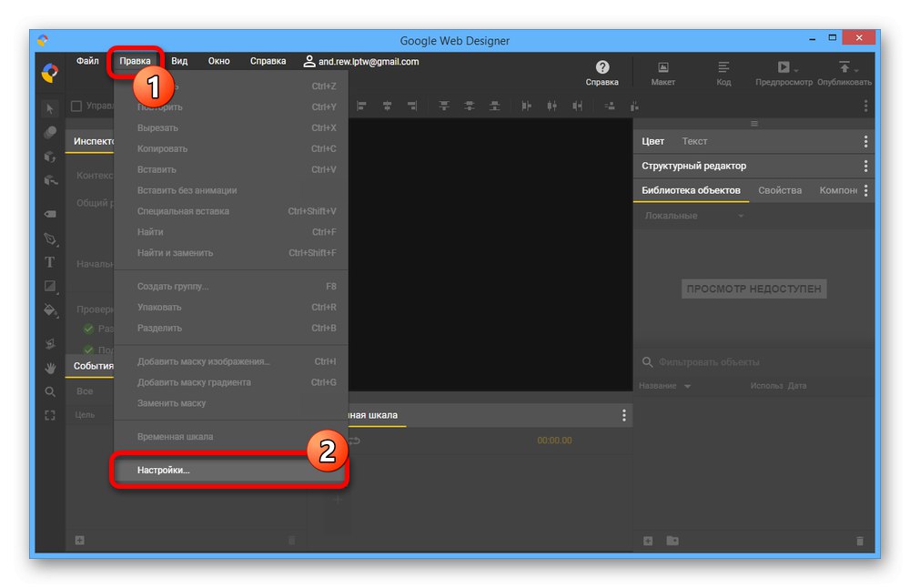This screenshot has height=588, width=910.
Task: Click the Distribute left edges icon
Action: coord(526,106)
